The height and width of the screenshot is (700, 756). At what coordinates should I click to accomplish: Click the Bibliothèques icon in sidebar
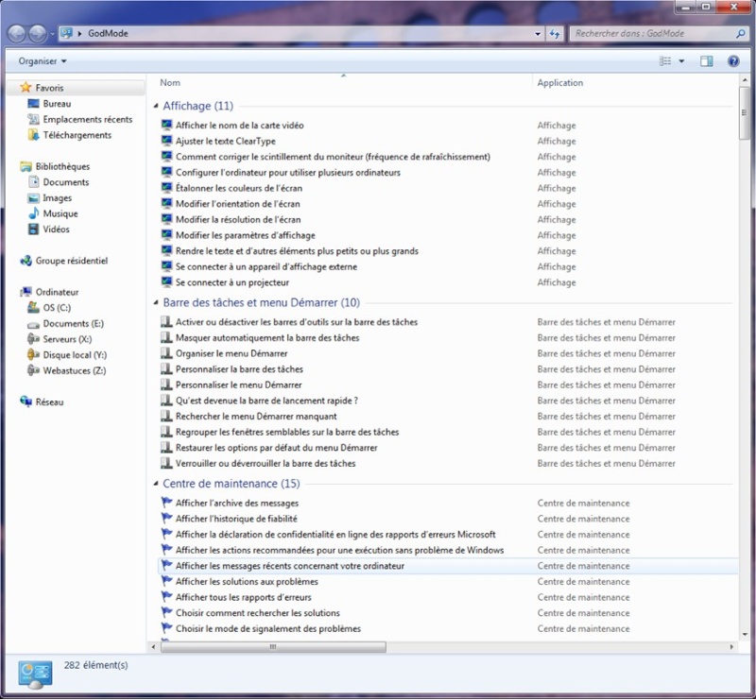[26, 166]
